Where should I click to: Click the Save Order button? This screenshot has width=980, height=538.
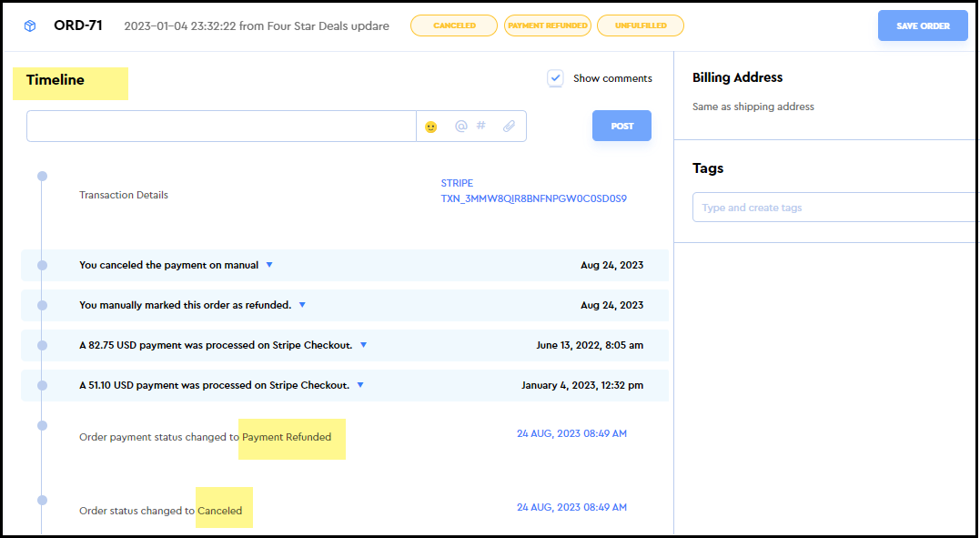923,26
